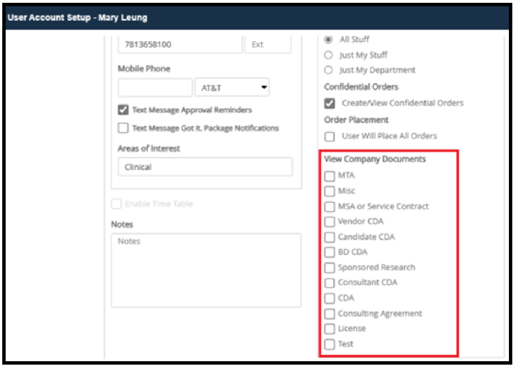Image resolution: width=514 pixels, height=368 pixels.
Task: Uncheck Create/View Confidential Orders
Action: (x=330, y=103)
